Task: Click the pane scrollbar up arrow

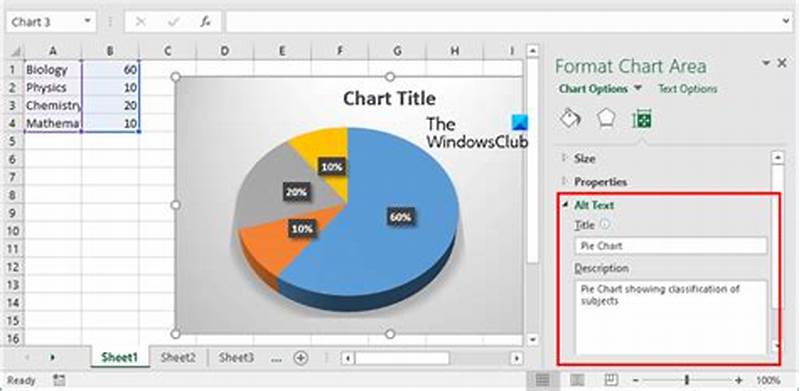Action: click(x=777, y=158)
